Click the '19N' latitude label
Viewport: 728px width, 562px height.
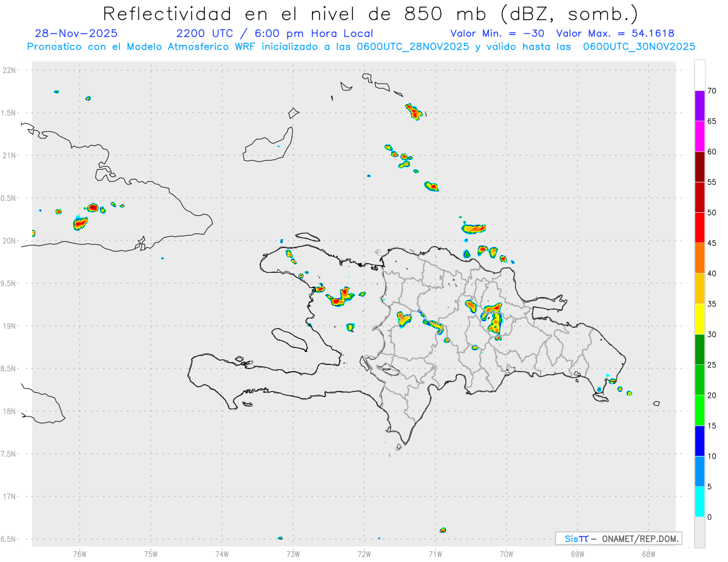point(10,326)
